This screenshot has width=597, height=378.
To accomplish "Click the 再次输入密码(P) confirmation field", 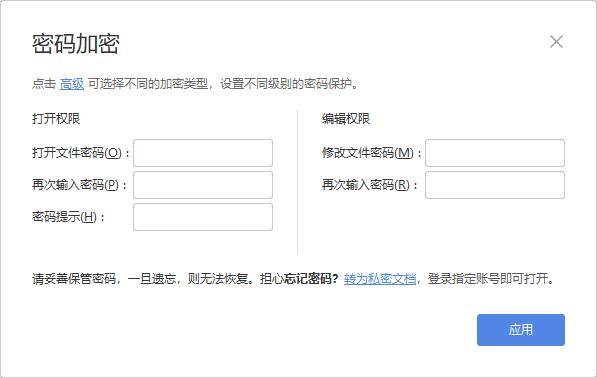I will tap(203, 185).
